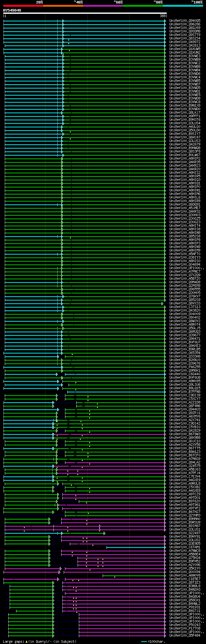Image resolution: width=206 pixels, height=644 pixels.
Task: Select the UniRef100_B0LW67 label
Action: pos(185,155)
